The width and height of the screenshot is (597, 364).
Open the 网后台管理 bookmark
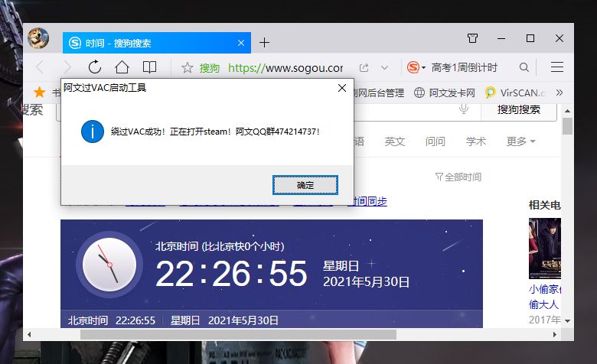[378, 93]
